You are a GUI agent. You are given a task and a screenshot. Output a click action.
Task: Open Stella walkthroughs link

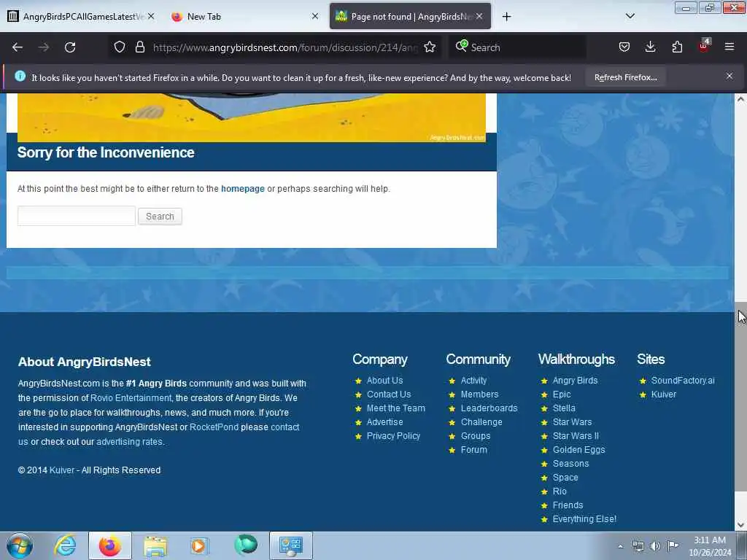564,408
